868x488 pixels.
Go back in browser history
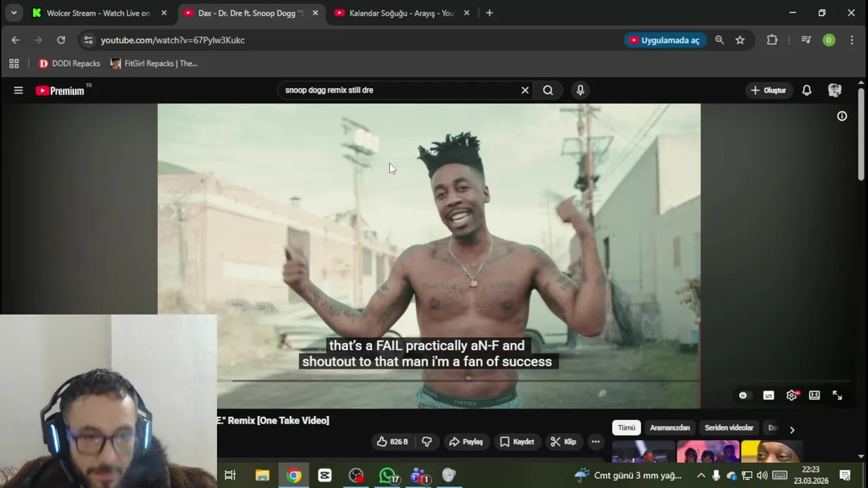point(16,40)
